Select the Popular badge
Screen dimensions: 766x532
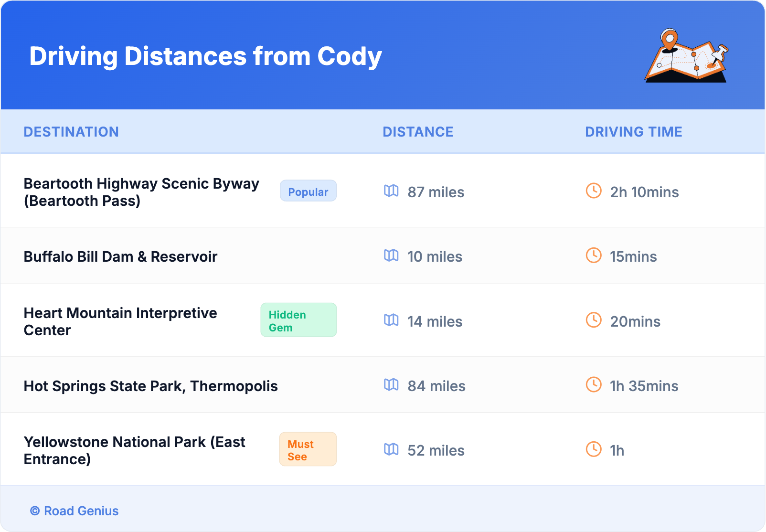coord(308,191)
